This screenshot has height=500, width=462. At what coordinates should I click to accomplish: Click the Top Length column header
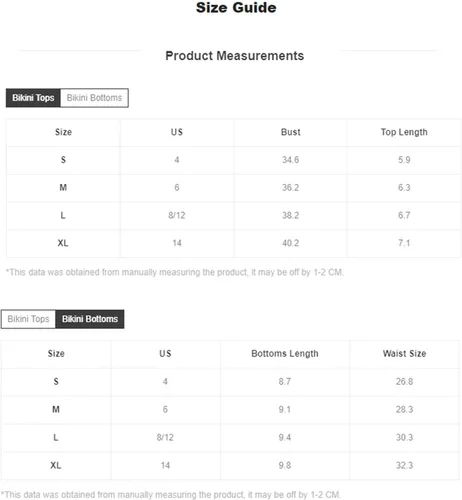coord(404,132)
